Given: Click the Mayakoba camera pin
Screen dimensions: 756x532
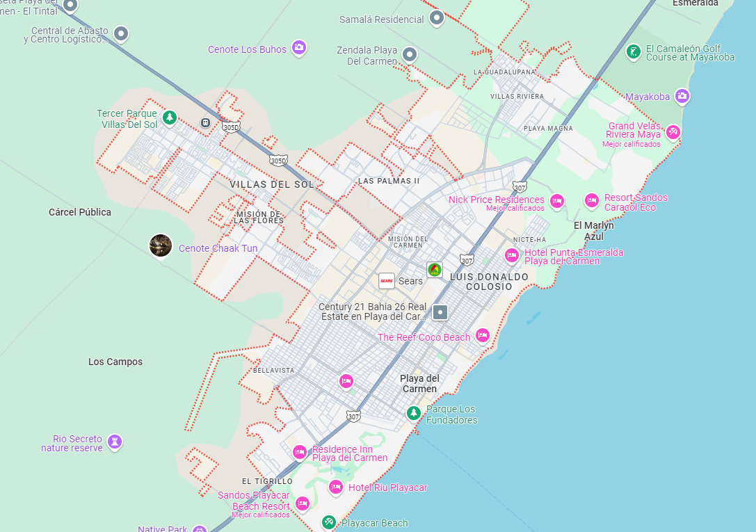Looking at the screenshot, I should tap(682, 96).
